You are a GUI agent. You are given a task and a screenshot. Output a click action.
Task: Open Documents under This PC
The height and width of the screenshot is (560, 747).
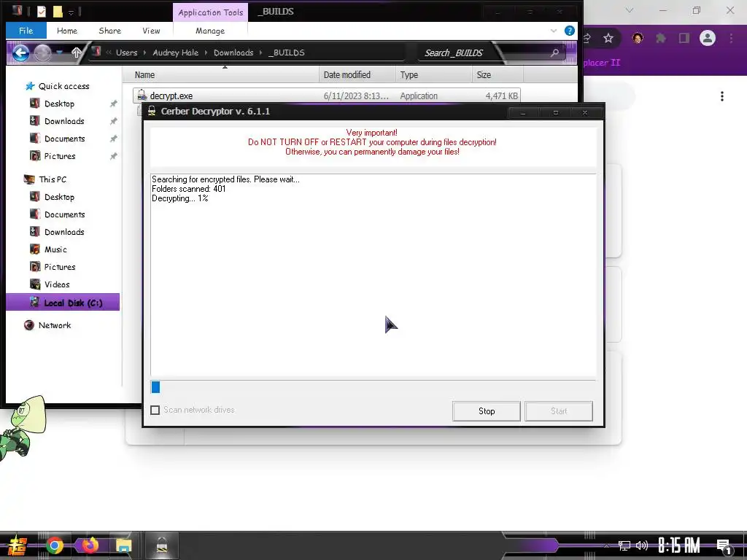click(65, 215)
